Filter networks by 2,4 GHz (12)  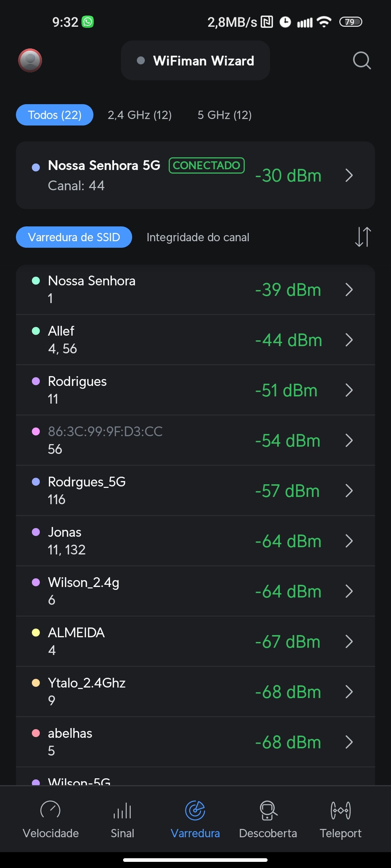coord(139,115)
